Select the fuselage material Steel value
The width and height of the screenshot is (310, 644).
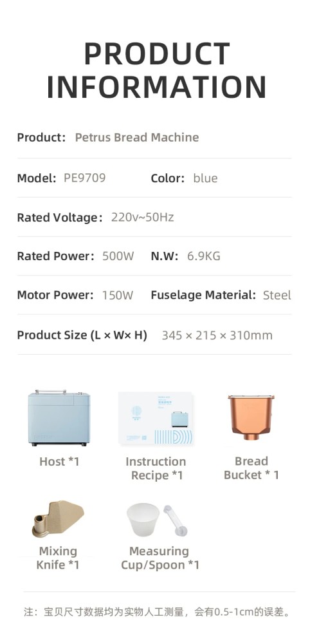click(277, 295)
